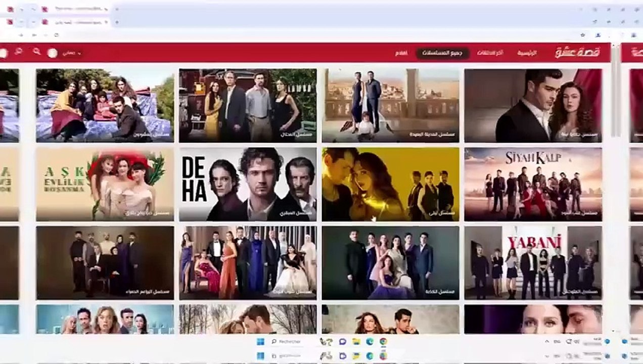Reload the page with refresh icon
Image resolution: width=643 pixels, height=364 pixels.
(56, 35)
